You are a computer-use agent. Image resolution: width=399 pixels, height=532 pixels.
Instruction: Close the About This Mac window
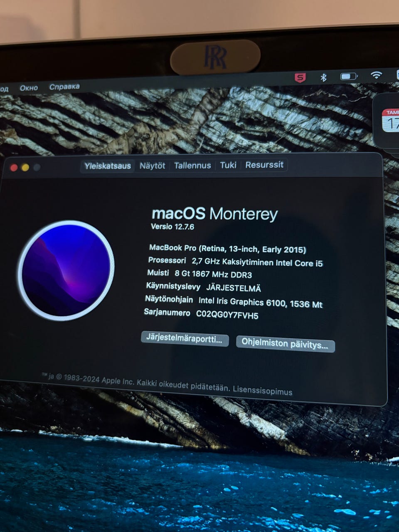point(14,167)
